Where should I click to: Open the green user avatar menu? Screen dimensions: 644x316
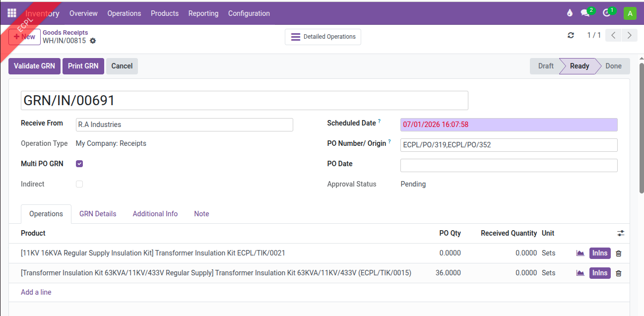[x=630, y=13]
